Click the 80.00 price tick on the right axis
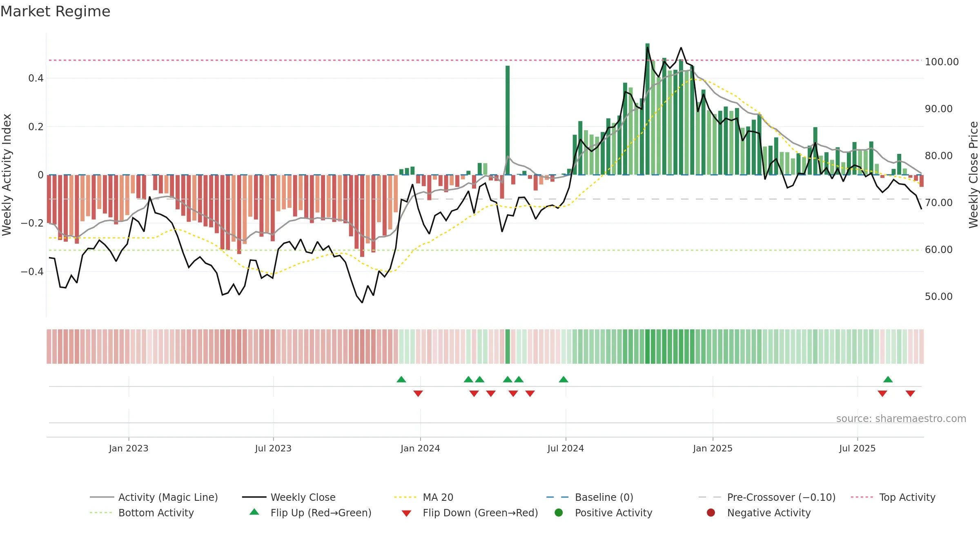980x551 pixels. coord(939,156)
